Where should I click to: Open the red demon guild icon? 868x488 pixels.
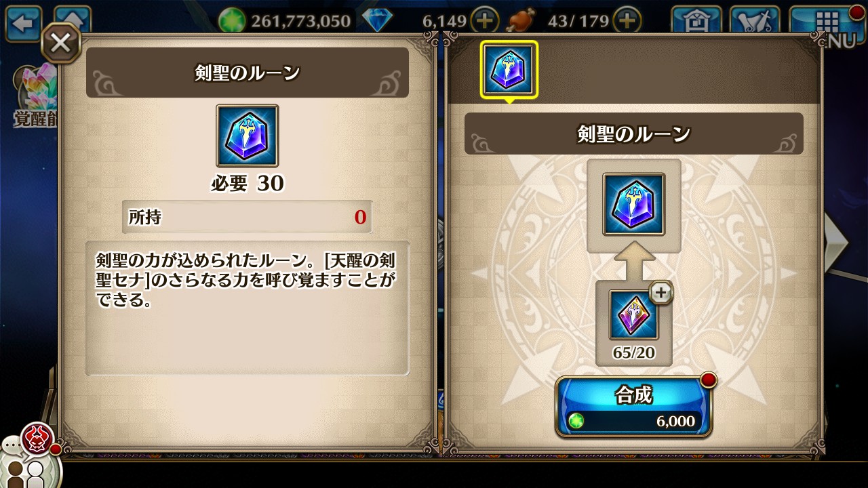click(x=38, y=439)
